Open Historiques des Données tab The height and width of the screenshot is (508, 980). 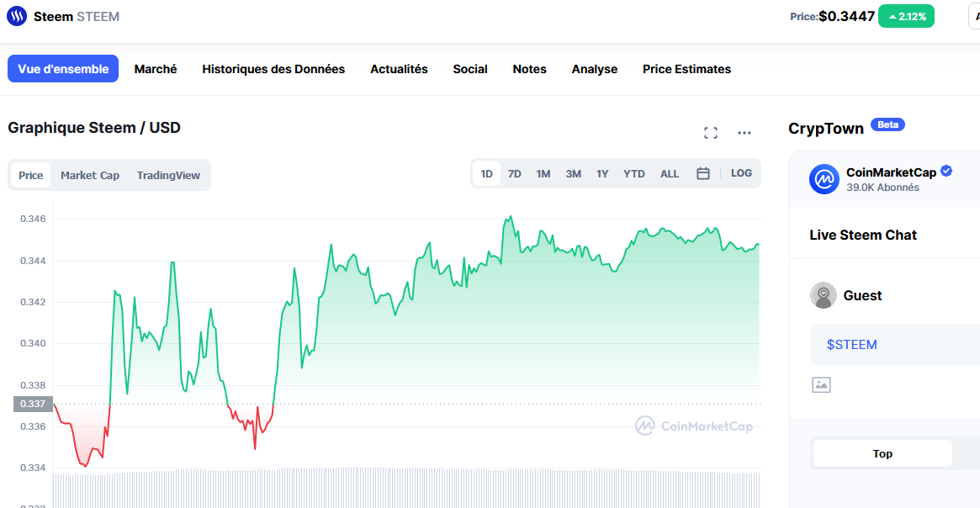click(273, 69)
